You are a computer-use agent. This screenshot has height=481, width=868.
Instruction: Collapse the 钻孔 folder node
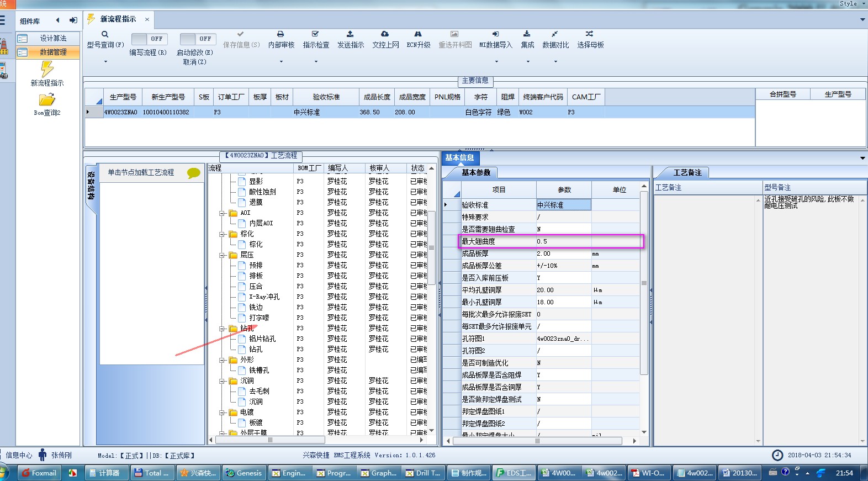click(223, 328)
